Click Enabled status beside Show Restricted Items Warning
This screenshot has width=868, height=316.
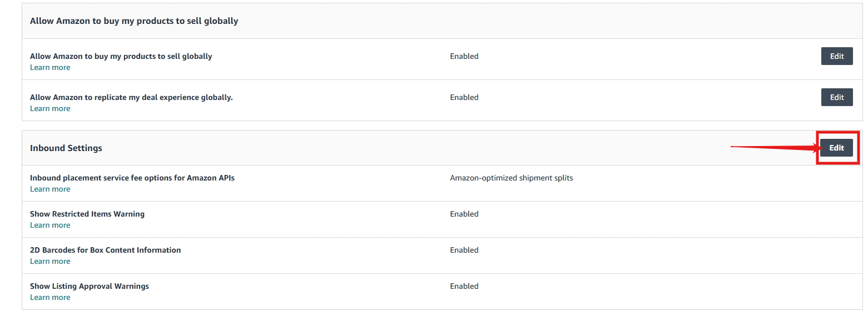click(464, 214)
